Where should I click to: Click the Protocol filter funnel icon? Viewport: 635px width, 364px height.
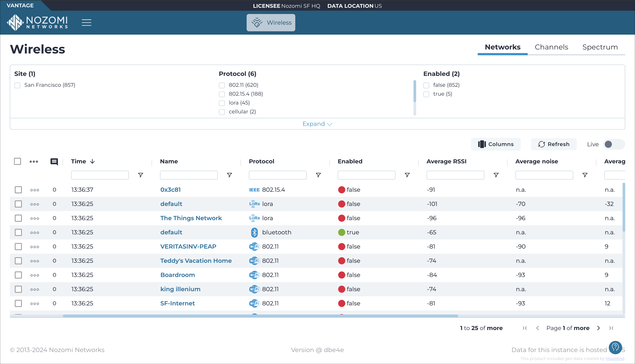(318, 175)
